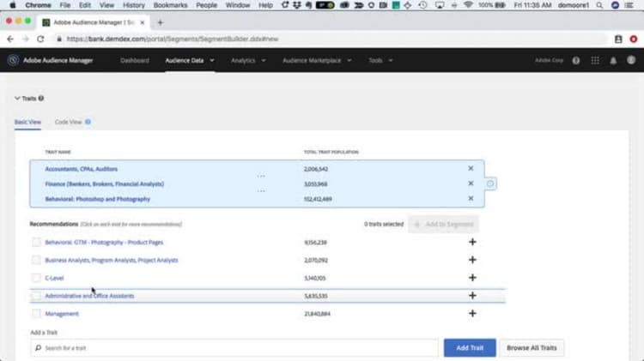Click the Traits help info icon
The width and height of the screenshot is (644, 361).
tap(41, 99)
